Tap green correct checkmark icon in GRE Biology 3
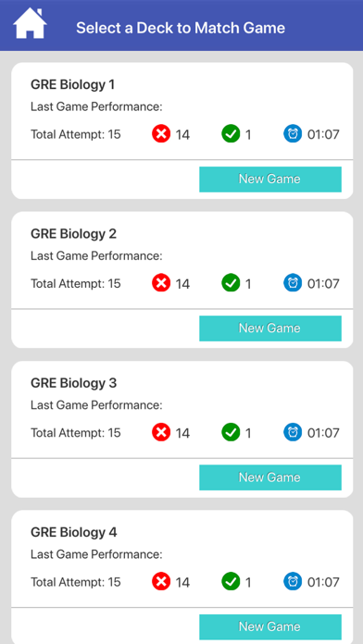 pos(231,432)
